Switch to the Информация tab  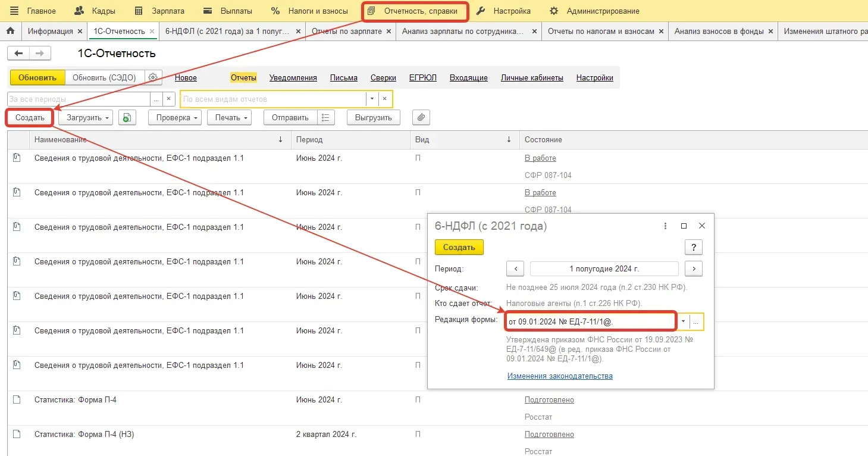50,31
